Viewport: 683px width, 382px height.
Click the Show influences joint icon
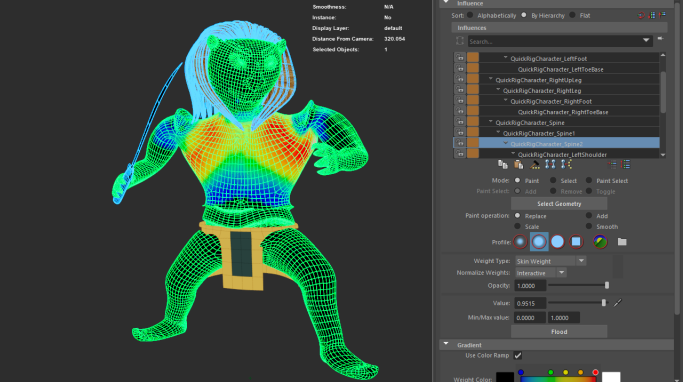(x=566, y=164)
